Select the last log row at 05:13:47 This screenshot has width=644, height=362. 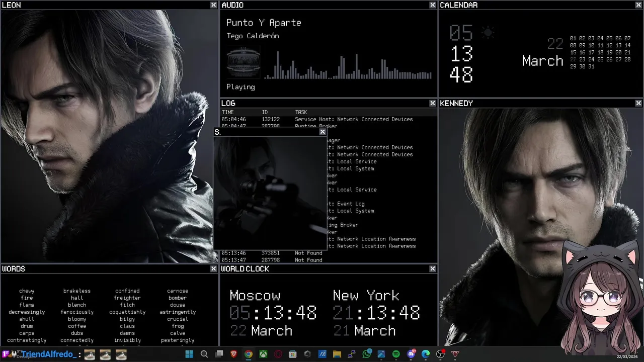tap(329, 260)
